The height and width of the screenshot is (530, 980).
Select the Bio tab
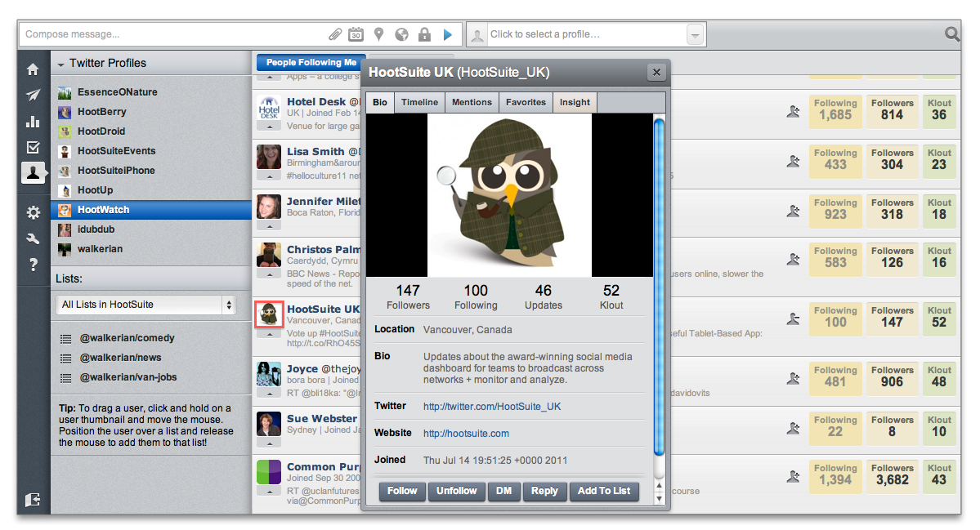[x=380, y=102]
